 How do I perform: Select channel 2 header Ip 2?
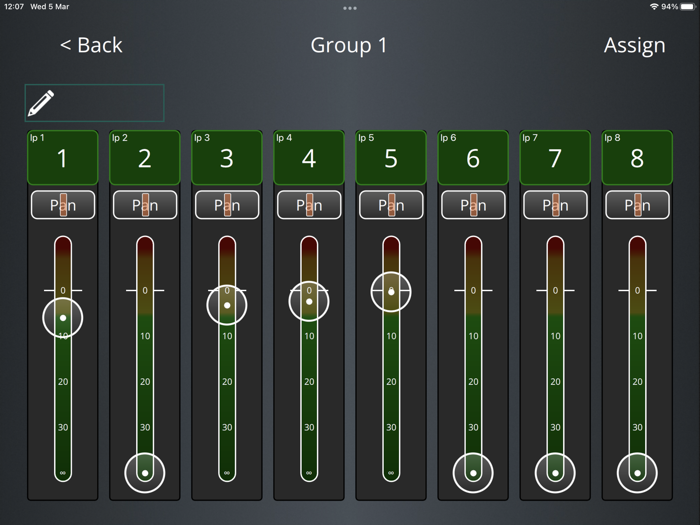pos(145,157)
